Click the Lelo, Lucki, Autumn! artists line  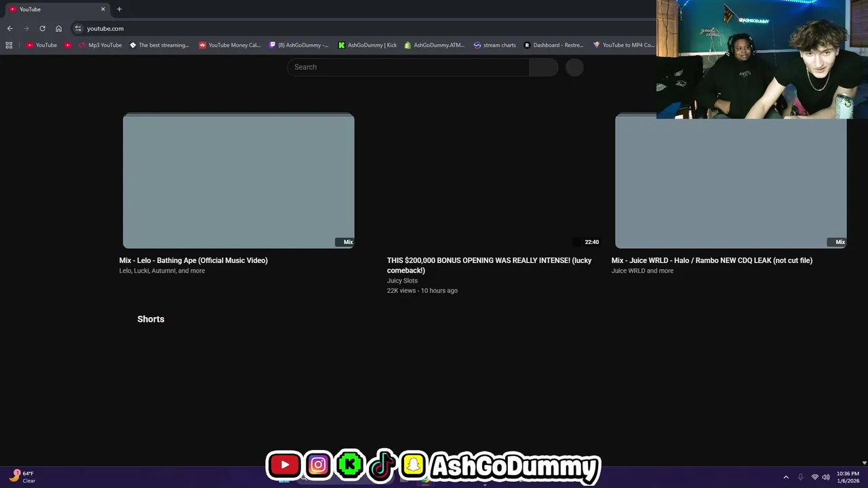tap(162, 270)
